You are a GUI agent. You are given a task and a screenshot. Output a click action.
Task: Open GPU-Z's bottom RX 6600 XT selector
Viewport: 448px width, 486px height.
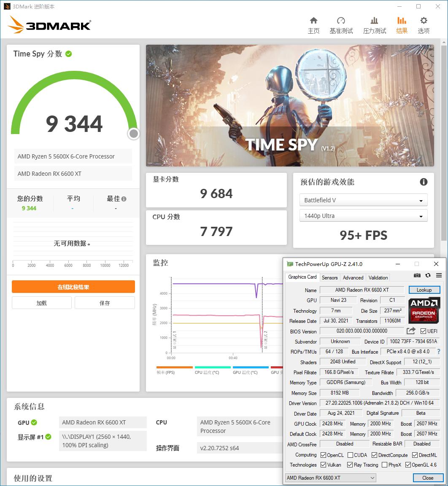tap(330, 478)
